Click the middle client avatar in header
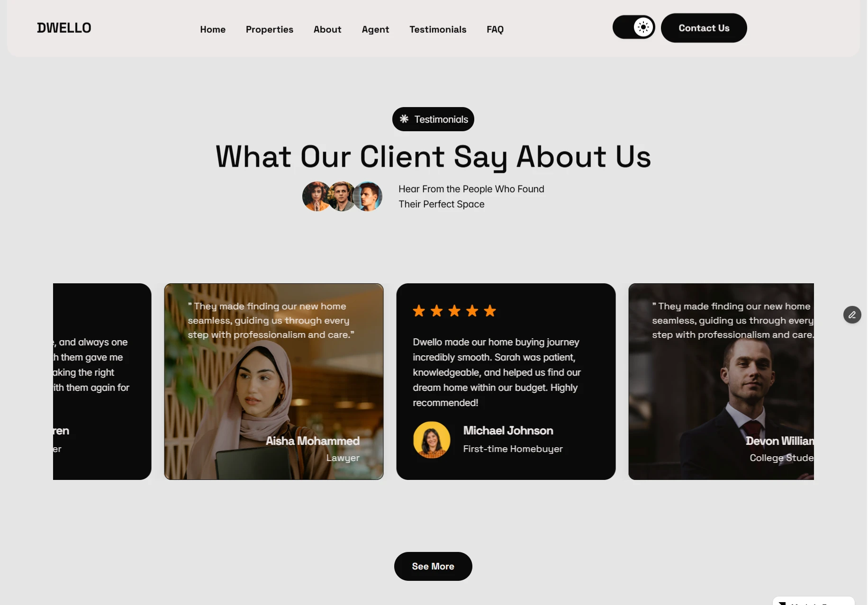Viewport: 868px width, 605px height. pyautogui.click(x=342, y=196)
